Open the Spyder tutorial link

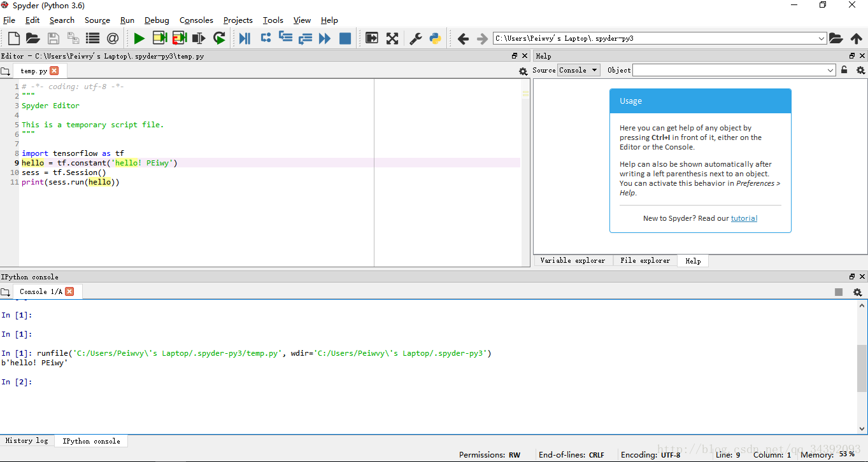click(744, 218)
